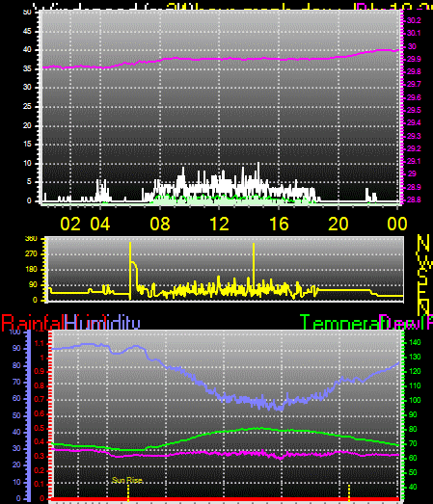Click the 270 wind direction axis value
The width and height of the screenshot is (433, 504).
click(x=31, y=254)
